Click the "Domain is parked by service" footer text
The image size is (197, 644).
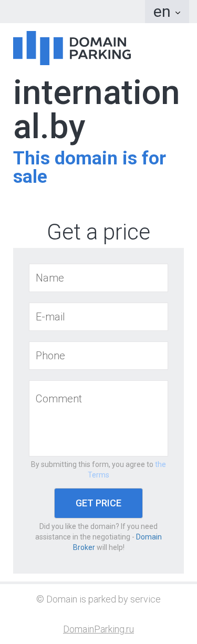pyautogui.click(x=103, y=599)
